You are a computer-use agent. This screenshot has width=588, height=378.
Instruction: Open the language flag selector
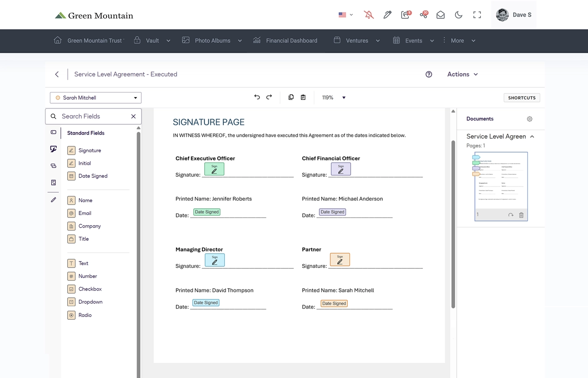[346, 15]
